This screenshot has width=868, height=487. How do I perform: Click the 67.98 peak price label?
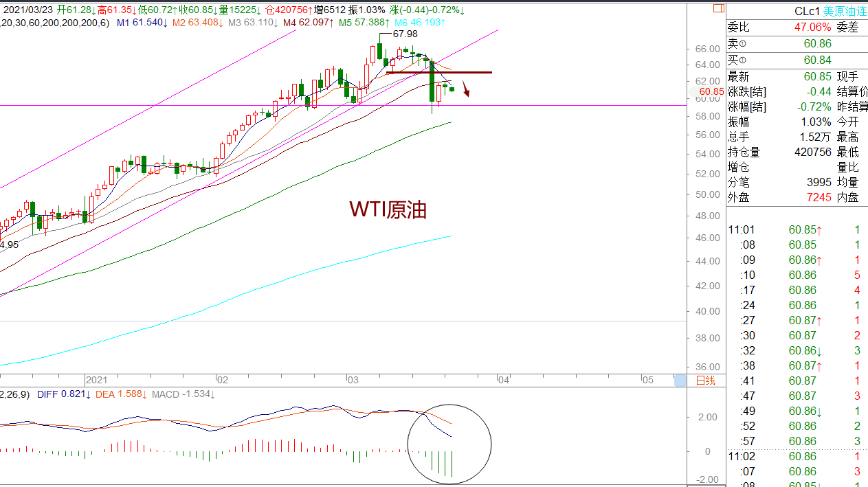click(x=405, y=34)
